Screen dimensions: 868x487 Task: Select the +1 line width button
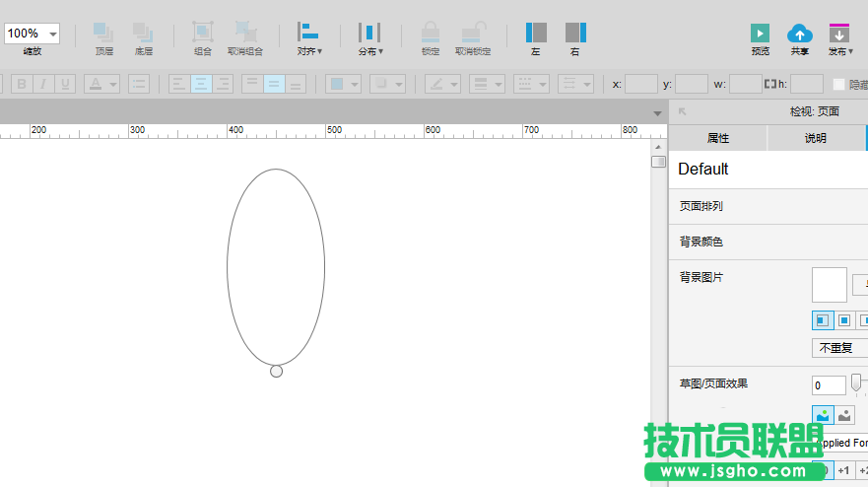[x=844, y=470]
